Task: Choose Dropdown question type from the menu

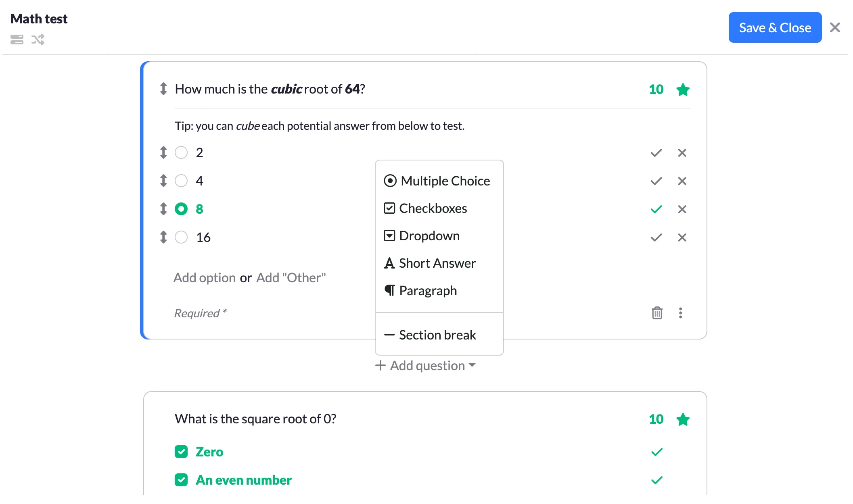Action: (429, 236)
